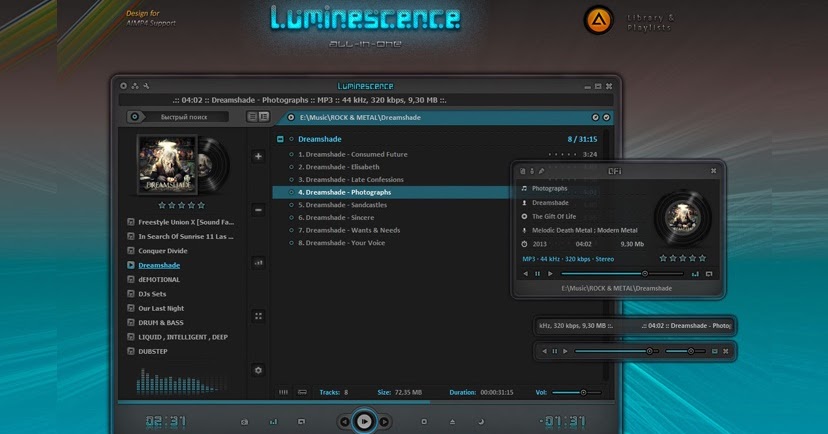Seek on the main player progress bar
Viewport: 828px width, 434px height.
[x=365, y=402]
